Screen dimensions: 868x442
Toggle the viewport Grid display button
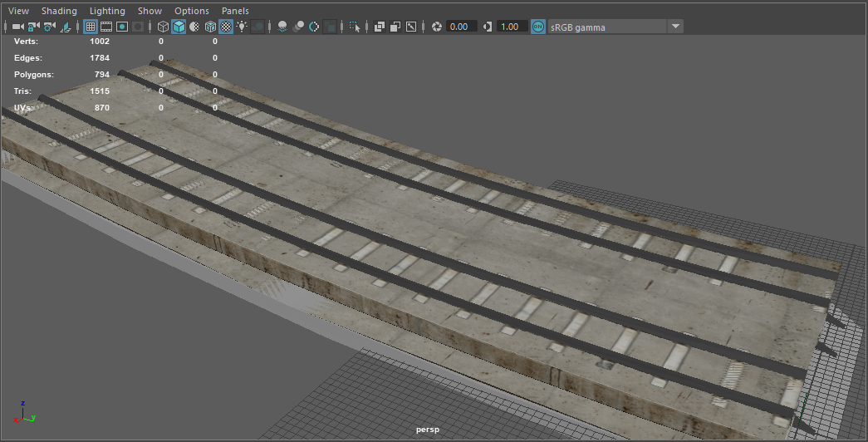(x=91, y=27)
